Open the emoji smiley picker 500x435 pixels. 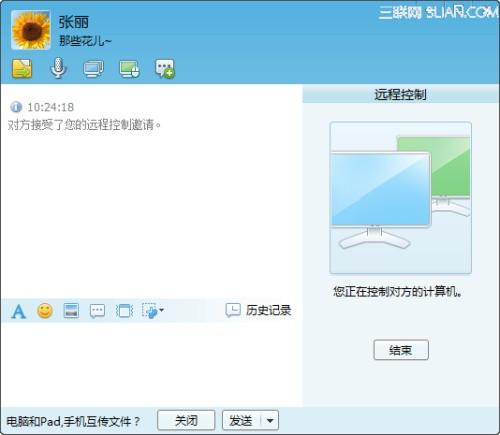tap(45, 311)
